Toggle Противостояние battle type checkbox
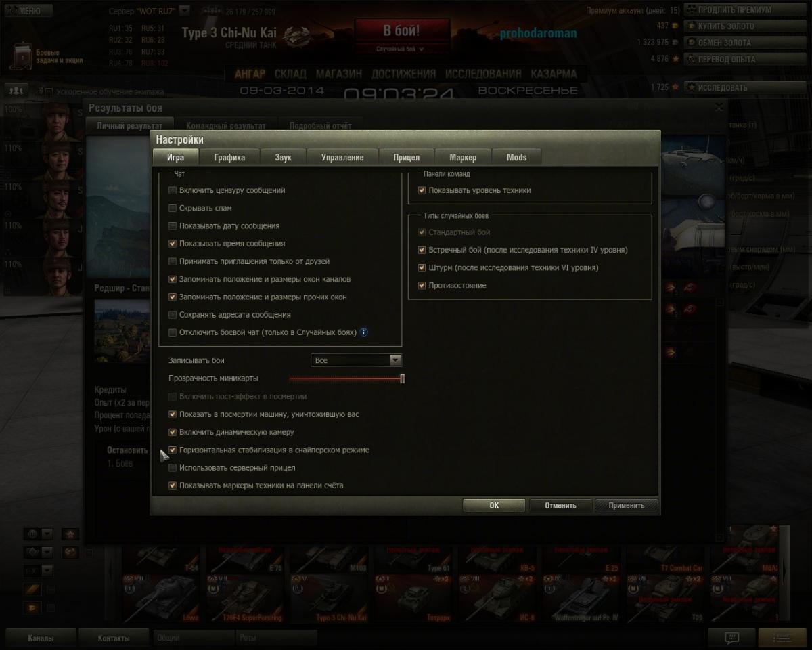Image resolution: width=812 pixels, height=650 pixels. pyautogui.click(x=422, y=286)
